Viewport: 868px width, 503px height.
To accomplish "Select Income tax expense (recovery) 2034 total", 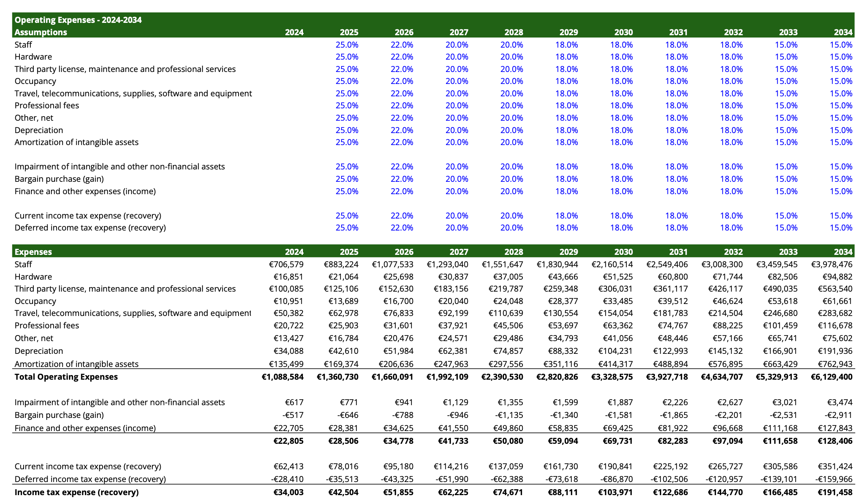I will (x=835, y=492).
